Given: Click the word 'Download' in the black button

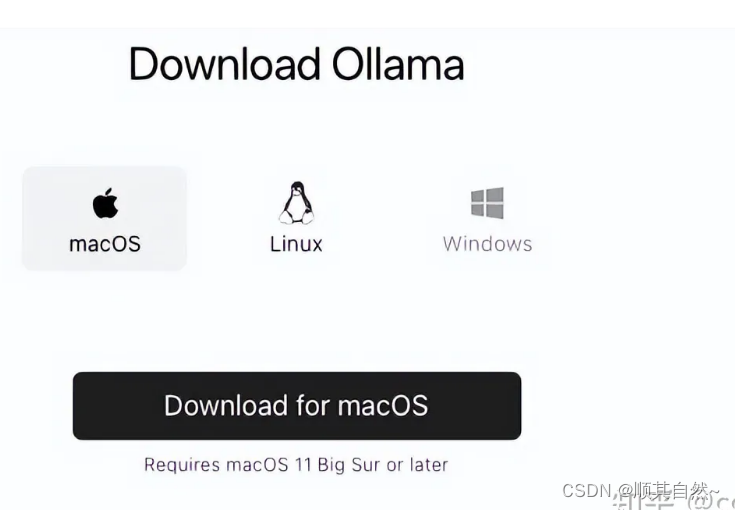Looking at the screenshot, I should coord(226,406).
